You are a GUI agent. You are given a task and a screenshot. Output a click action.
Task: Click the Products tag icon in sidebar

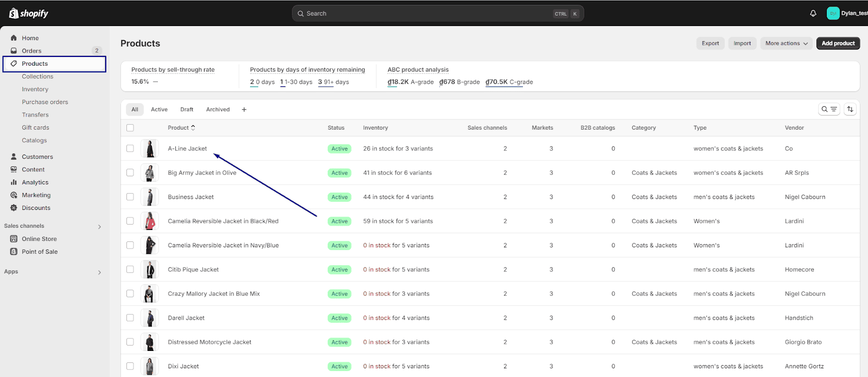point(14,63)
